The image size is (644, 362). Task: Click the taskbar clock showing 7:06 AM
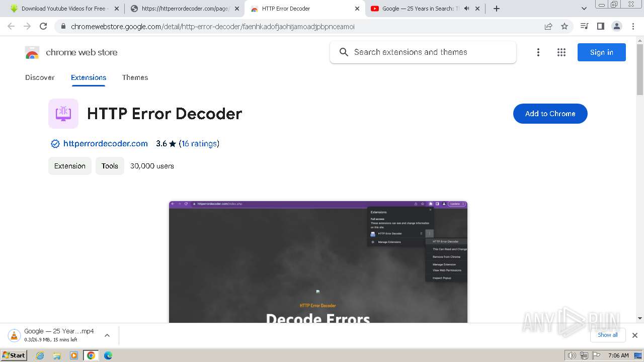coord(618,355)
